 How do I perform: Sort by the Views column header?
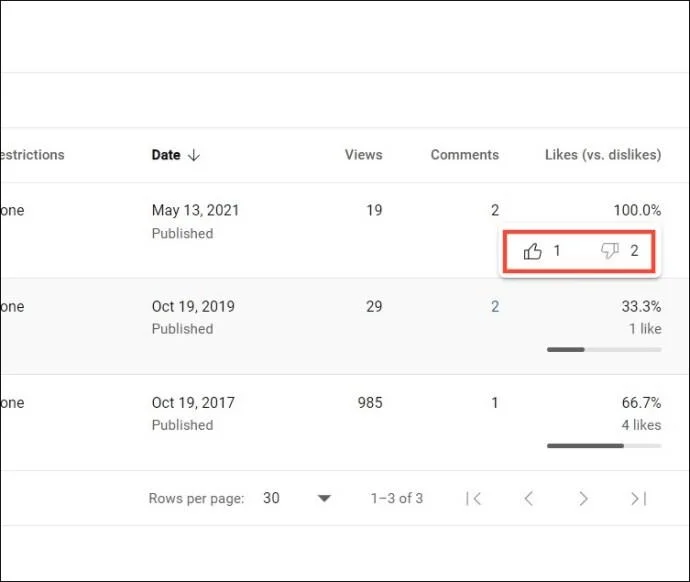[363, 155]
